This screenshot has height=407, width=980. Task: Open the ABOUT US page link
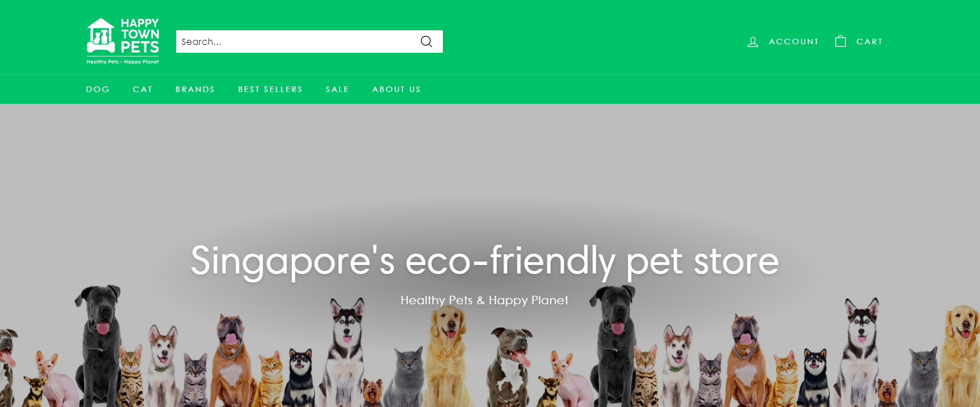pos(396,89)
